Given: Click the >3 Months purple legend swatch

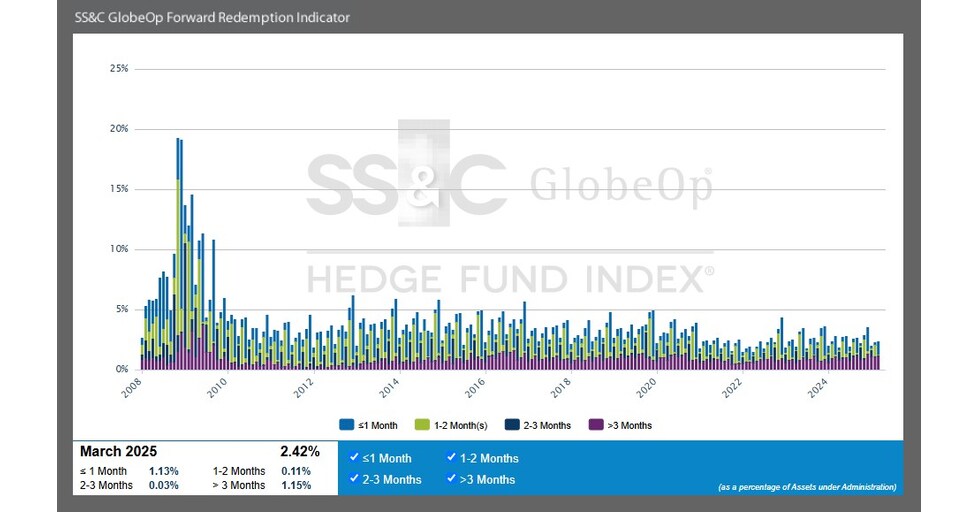Looking at the screenshot, I should (596, 425).
